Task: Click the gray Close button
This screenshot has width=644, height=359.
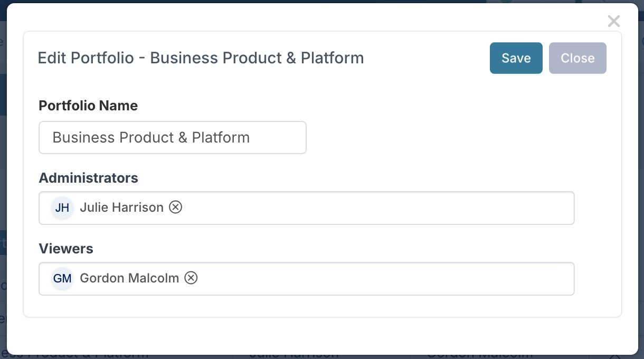Action: (x=577, y=58)
